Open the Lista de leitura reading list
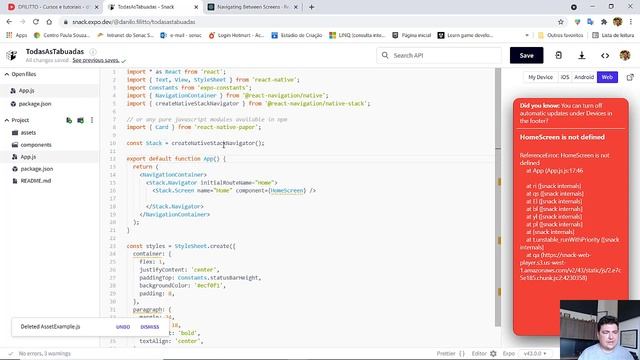 [613, 35]
